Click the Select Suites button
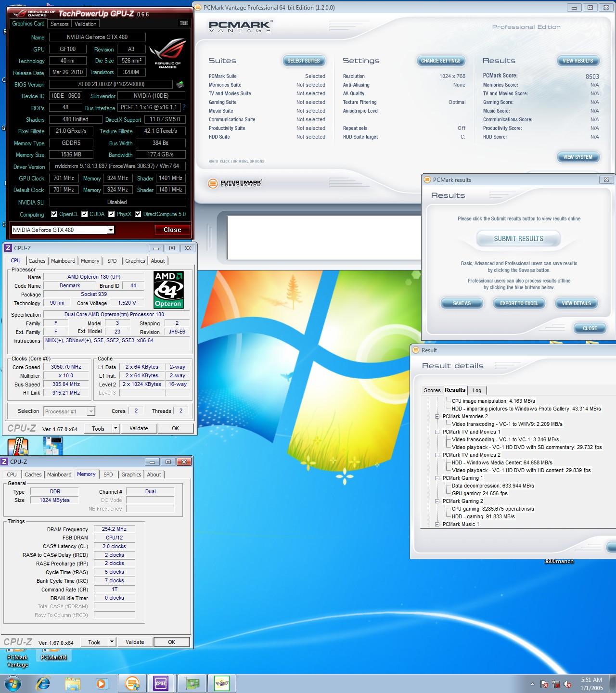This screenshot has width=616, height=693. (x=304, y=61)
